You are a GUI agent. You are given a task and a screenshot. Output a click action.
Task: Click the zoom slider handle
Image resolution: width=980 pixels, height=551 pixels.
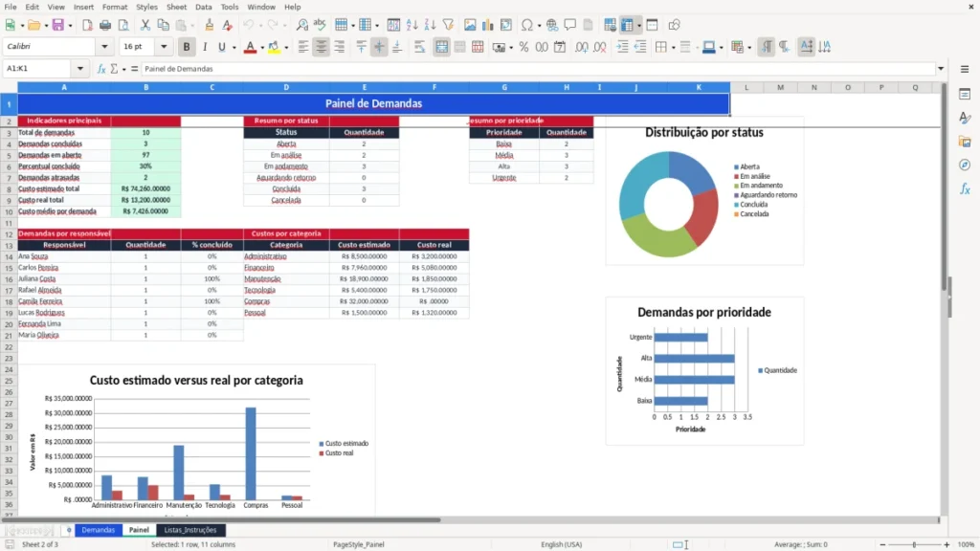coord(914,544)
